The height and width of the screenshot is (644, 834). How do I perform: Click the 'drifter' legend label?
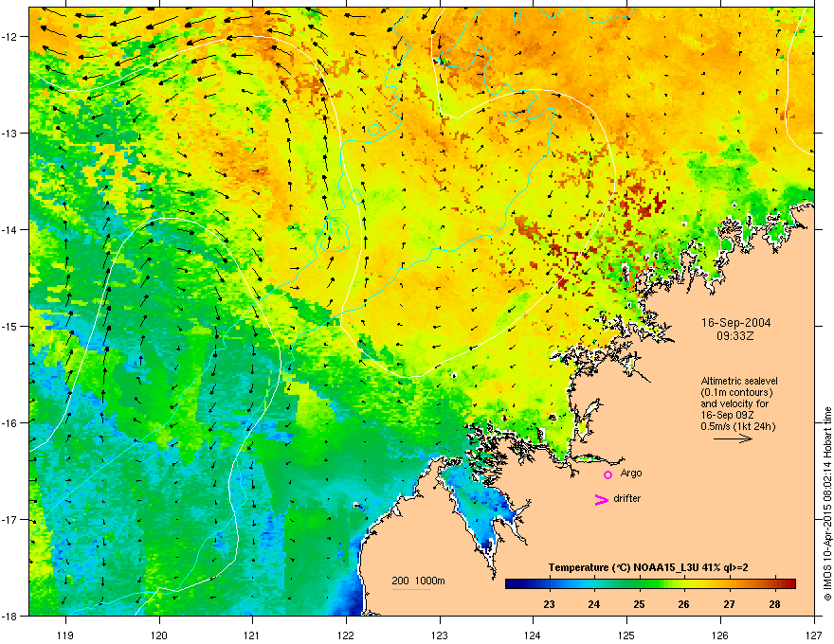[x=627, y=498]
